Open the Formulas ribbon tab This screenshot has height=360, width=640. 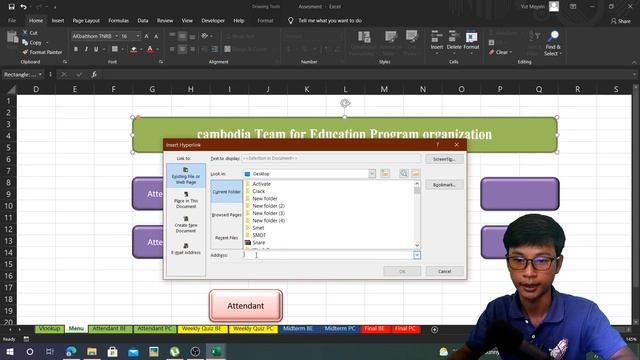[118, 20]
